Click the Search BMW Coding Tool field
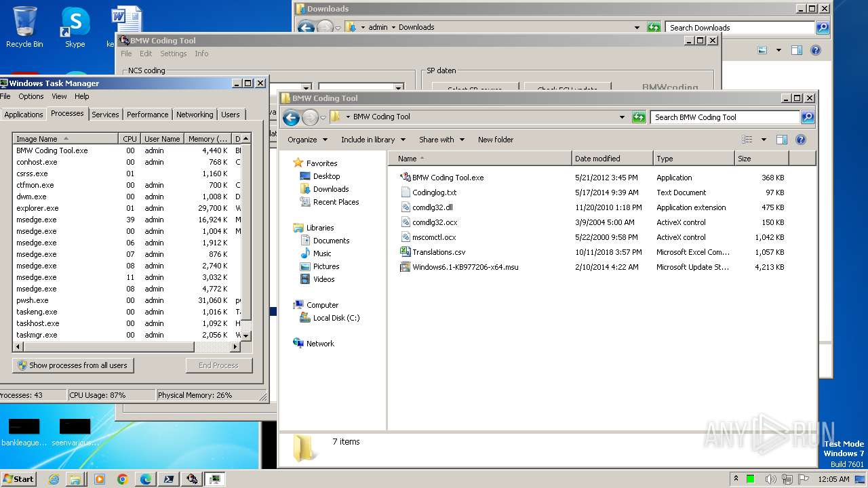Screen dimensions: 868x488 725,117
